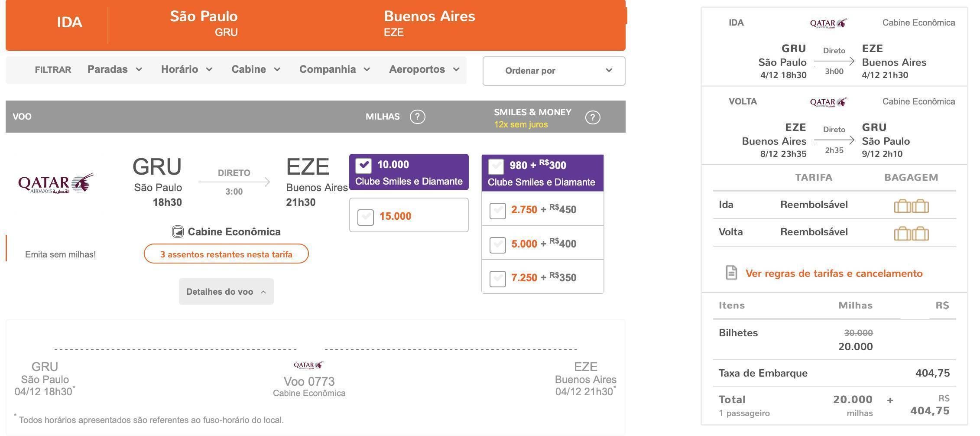Open the Horário filter dropdown
Viewport: 980px width, 436px height.
coord(187,69)
